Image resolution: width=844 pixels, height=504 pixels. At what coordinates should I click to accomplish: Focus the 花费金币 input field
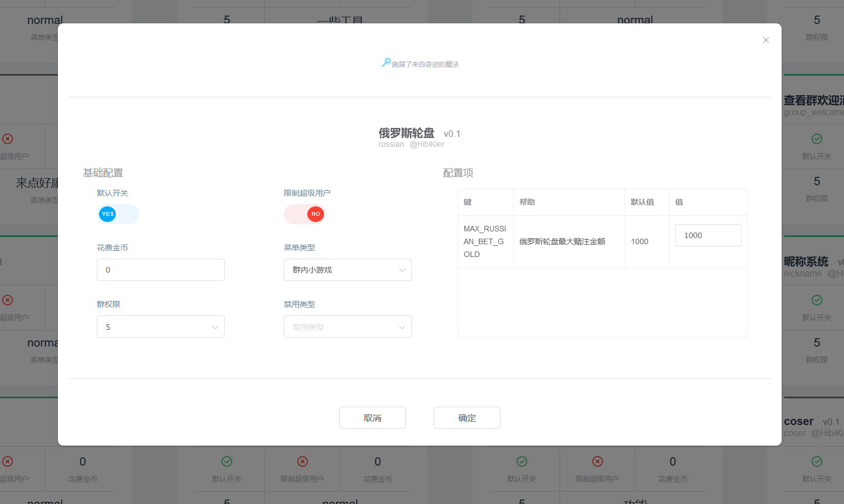point(160,270)
